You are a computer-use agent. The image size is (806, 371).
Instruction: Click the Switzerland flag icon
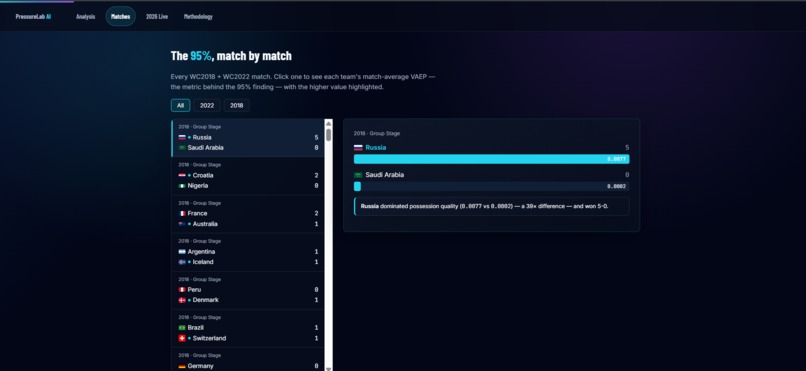pos(182,338)
